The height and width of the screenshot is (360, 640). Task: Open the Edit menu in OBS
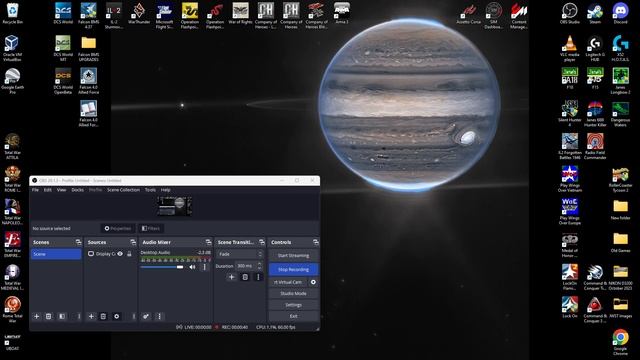click(48, 190)
